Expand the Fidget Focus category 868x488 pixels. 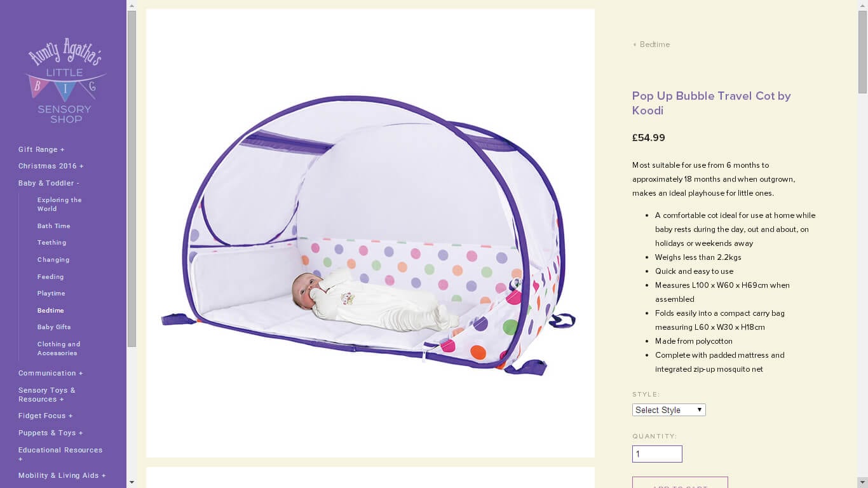coord(46,416)
